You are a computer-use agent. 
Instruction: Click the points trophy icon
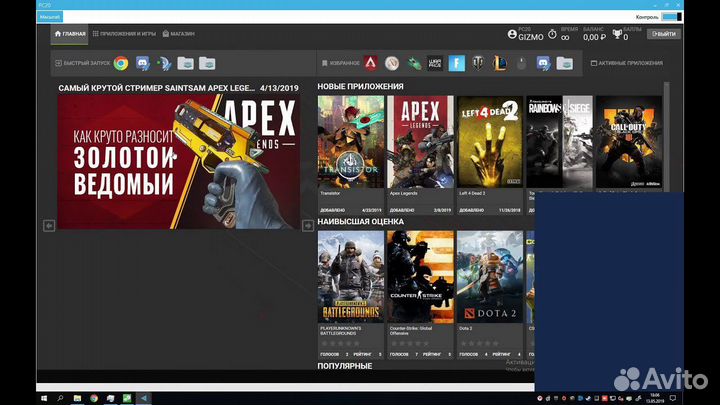tap(617, 34)
